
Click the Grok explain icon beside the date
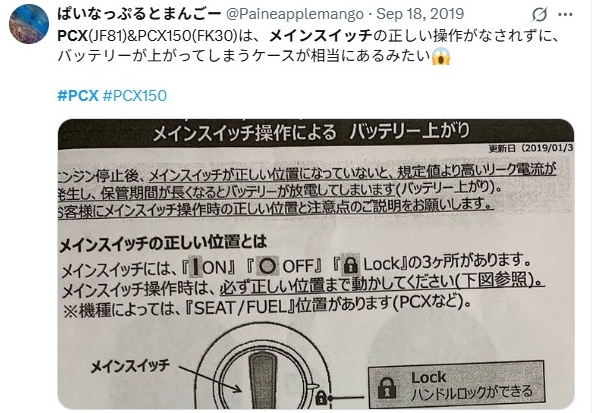(x=539, y=14)
